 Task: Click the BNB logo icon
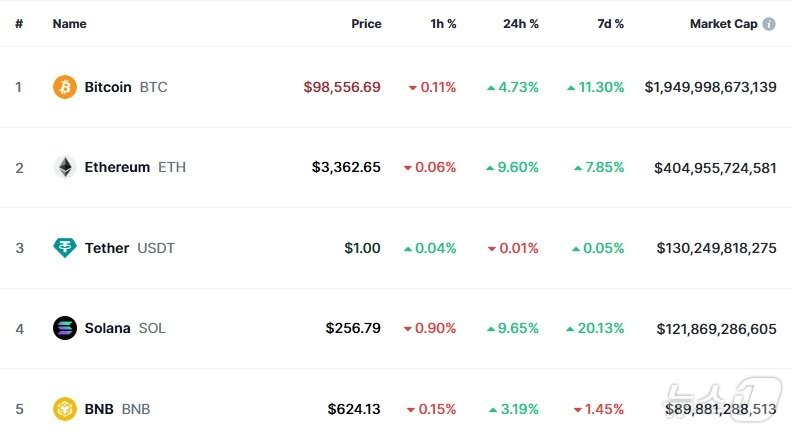click(x=64, y=408)
